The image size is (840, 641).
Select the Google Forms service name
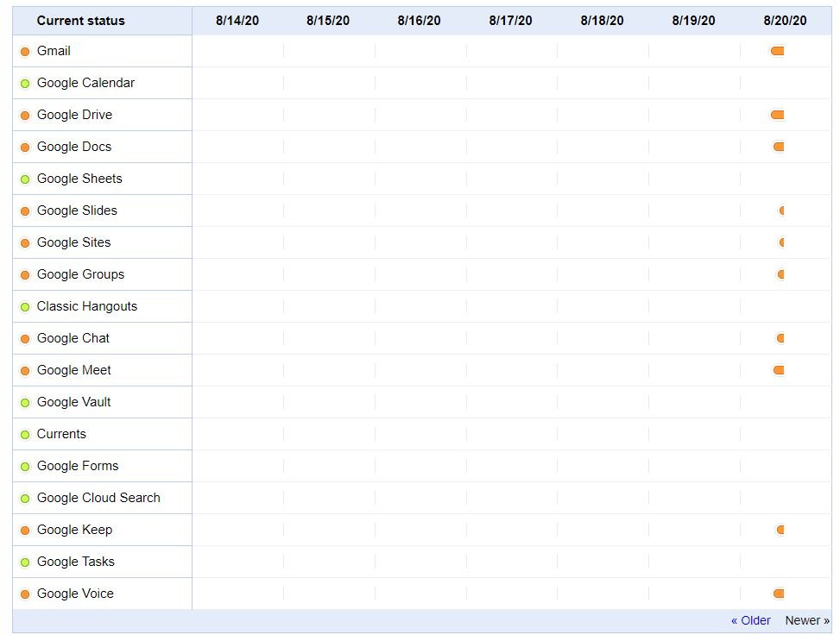point(78,466)
